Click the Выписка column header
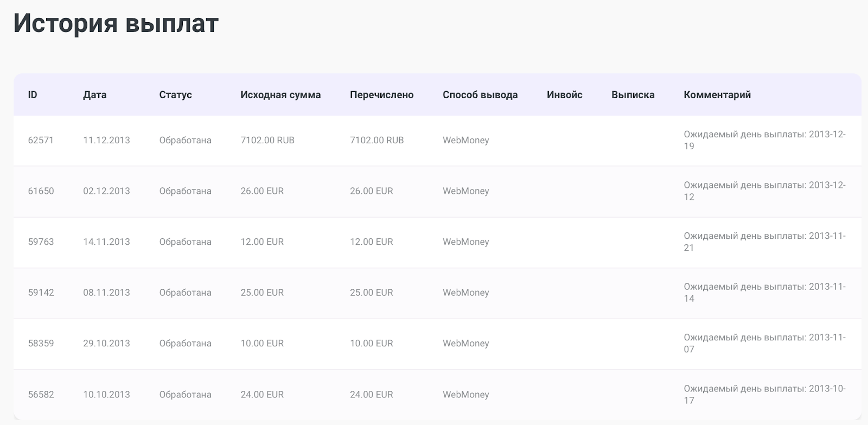Screen dimensions: 868x425 click(633, 94)
